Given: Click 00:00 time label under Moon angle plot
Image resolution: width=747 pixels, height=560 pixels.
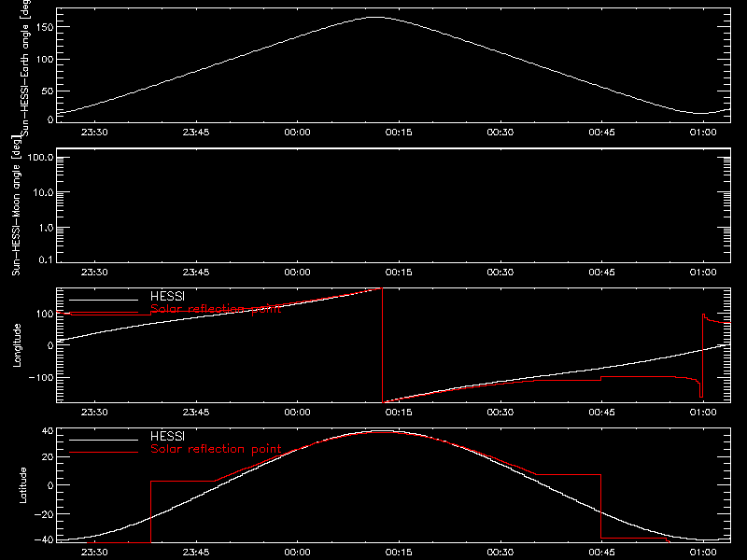Looking at the screenshot, I should tap(297, 273).
